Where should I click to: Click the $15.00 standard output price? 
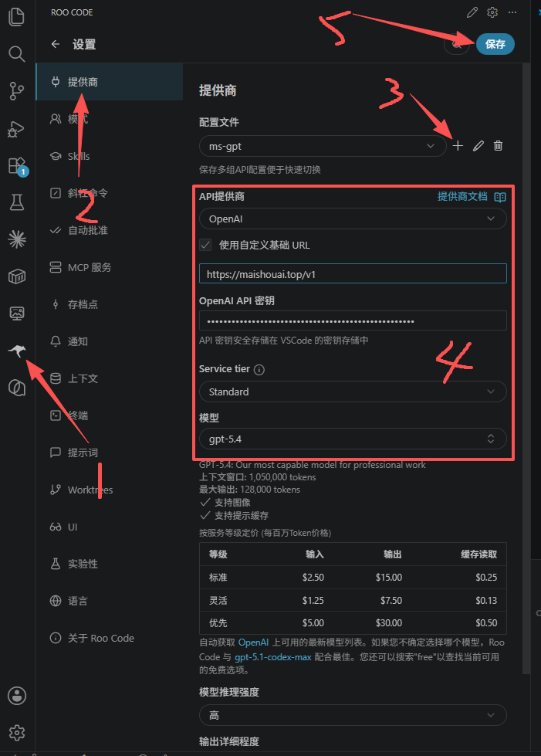pos(389,578)
